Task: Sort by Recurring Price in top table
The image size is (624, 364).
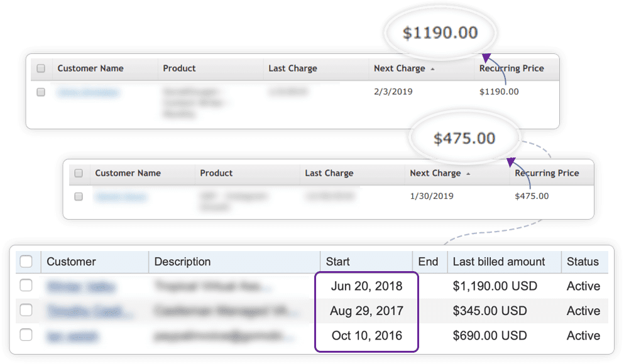Action: point(512,68)
